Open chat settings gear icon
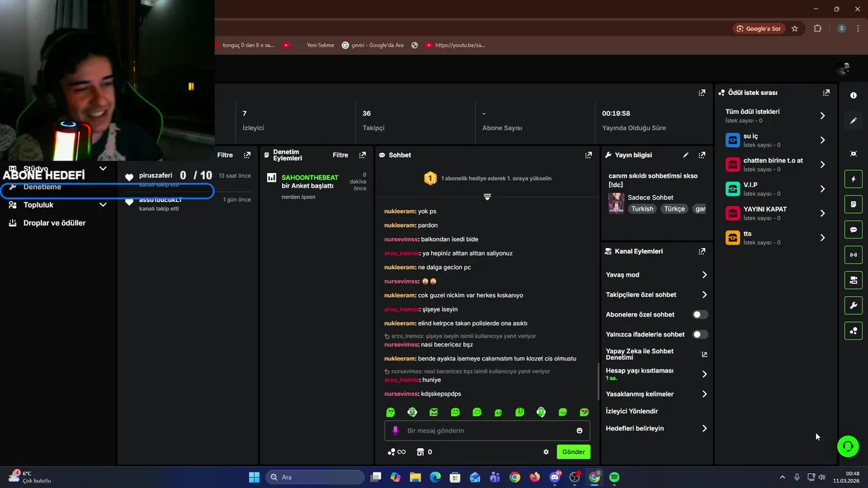Image resolution: width=868 pixels, height=488 pixels. (x=546, y=452)
